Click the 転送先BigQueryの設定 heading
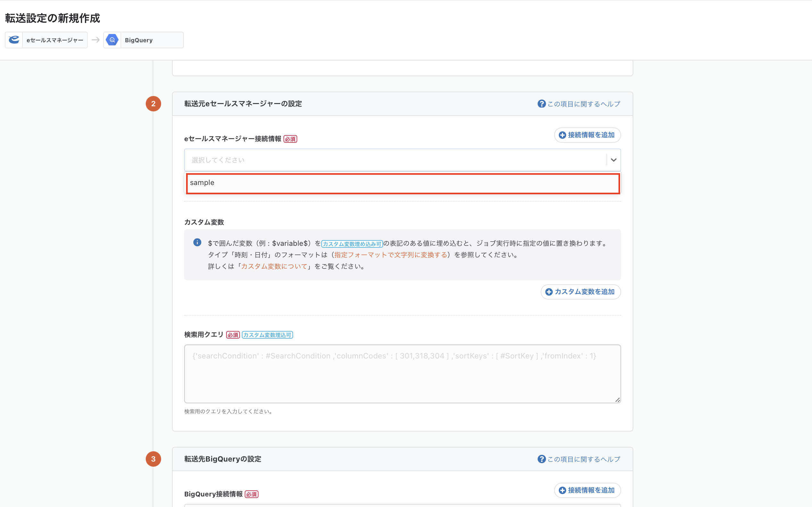 pyautogui.click(x=223, y=459)
